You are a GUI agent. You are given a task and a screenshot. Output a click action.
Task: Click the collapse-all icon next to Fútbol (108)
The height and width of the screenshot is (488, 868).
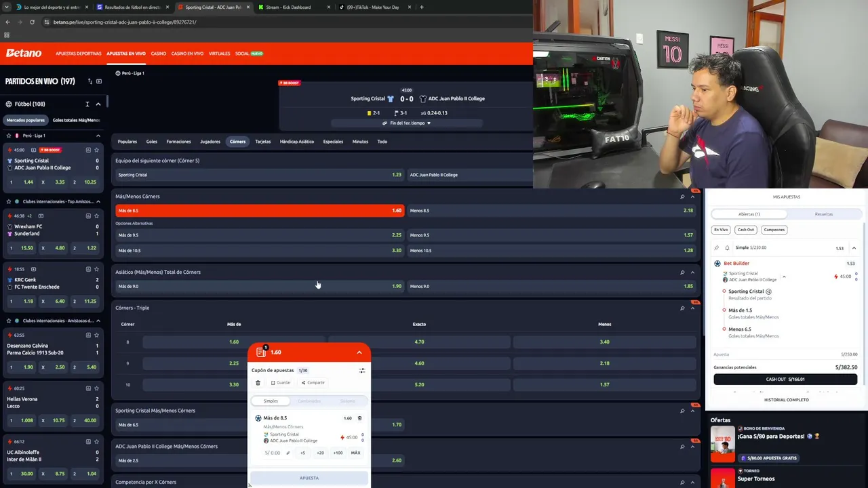pyautogui.click(x=87, y=104)
